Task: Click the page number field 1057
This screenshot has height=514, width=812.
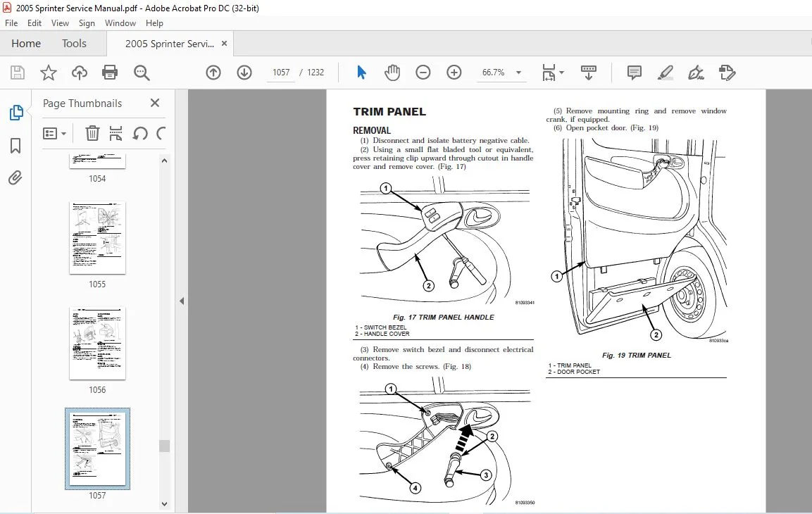Action: tap(281, 73)
